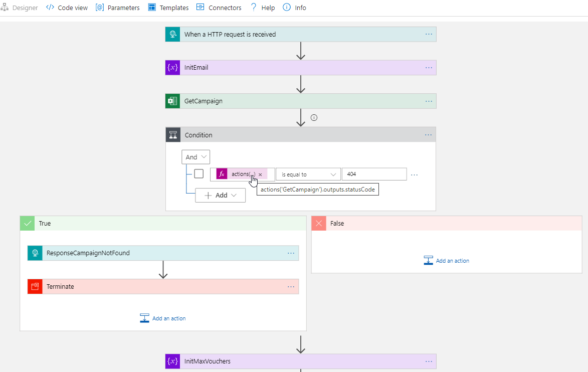The image size is (588, 372).
Task: Click the HTTP trigger globe icon
Action: [x=172, y=34]
